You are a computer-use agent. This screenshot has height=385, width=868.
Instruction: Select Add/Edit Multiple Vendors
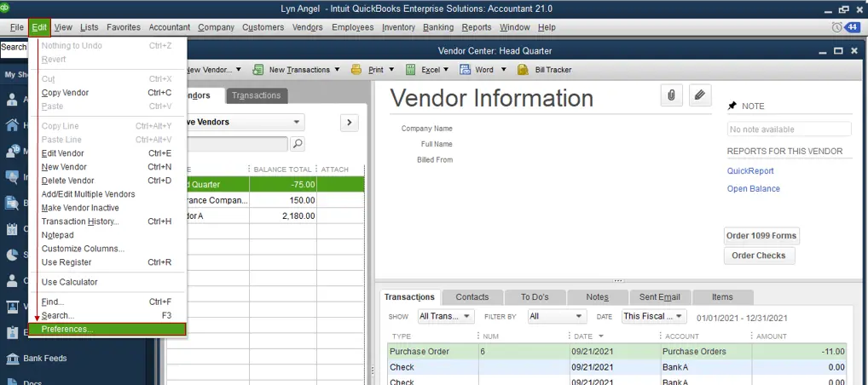click(107, 194)
